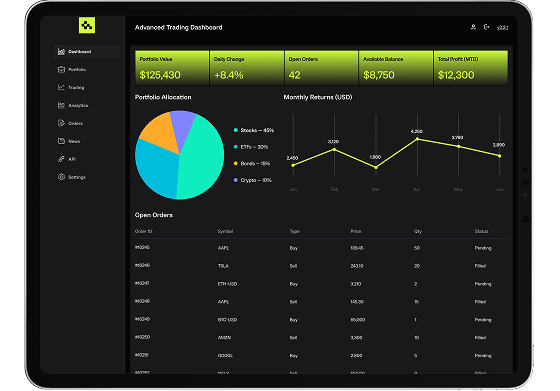The height and width of the screenshot is (391, 560).
Task: Select the API link icon
Action: [x=61, y=159]
